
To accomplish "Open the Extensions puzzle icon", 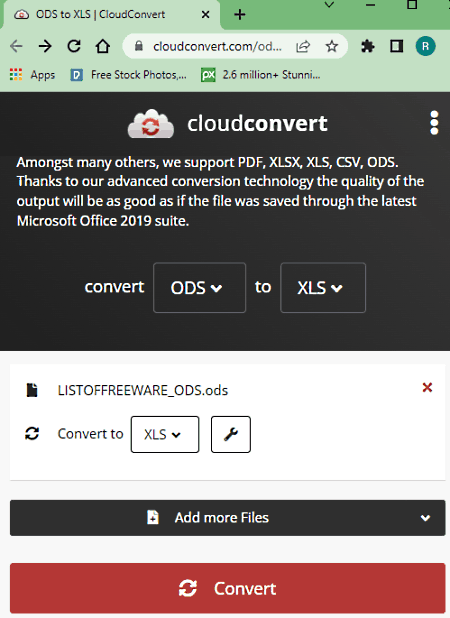I will tap(368, 47).
